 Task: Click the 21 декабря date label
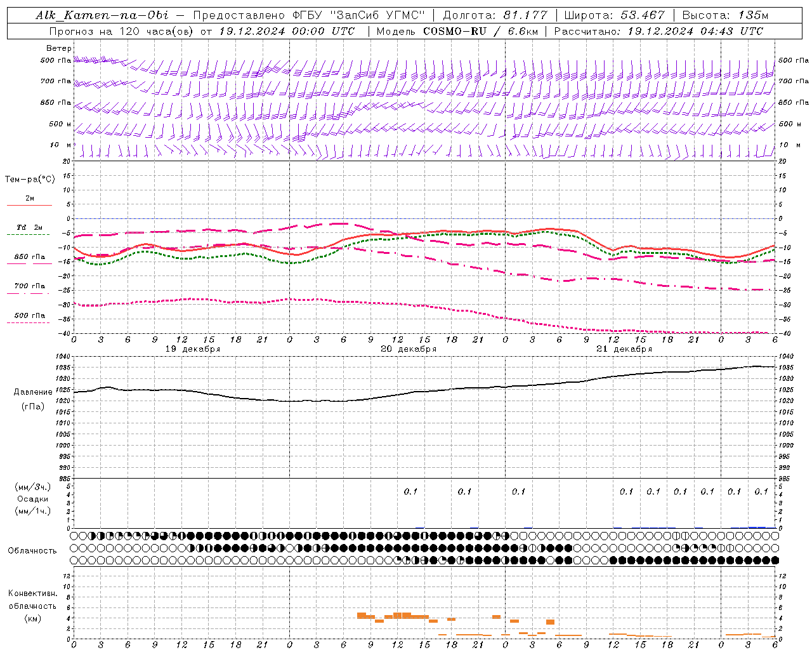coord(624,349)
